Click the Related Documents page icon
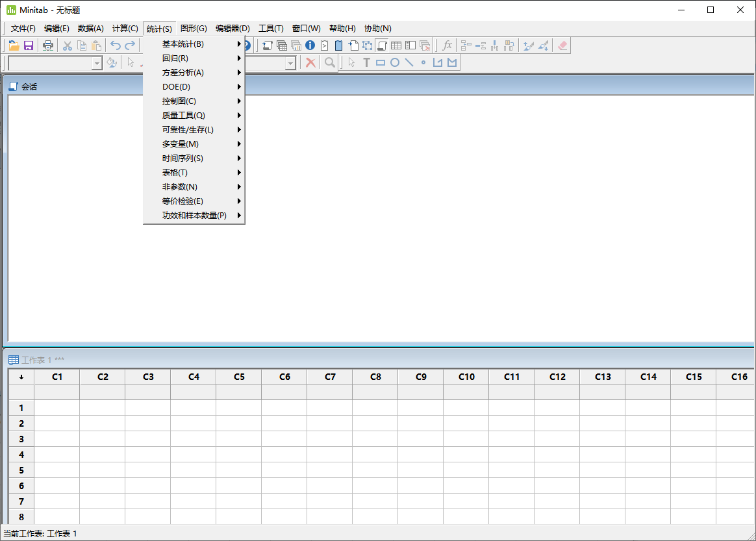 pos(353,46)
